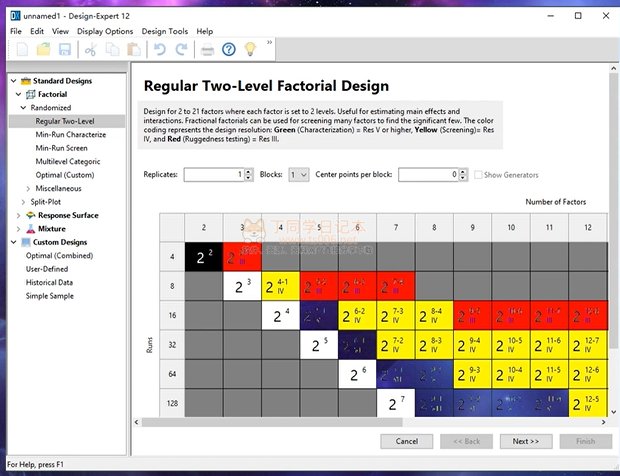This screenshot has height=476, width=620.
Task: Click the Replicates input field
Action: 214,175
